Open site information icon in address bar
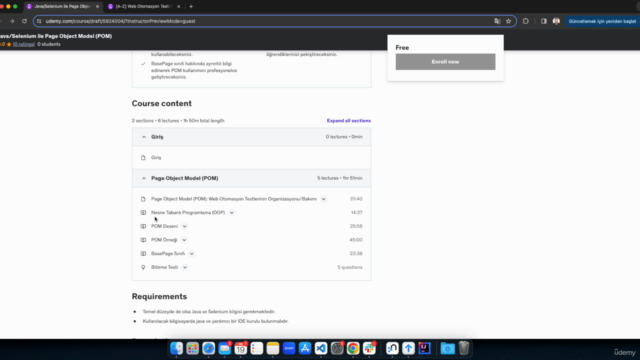Viewport: 640px width, 360px height. pos(39,21)
